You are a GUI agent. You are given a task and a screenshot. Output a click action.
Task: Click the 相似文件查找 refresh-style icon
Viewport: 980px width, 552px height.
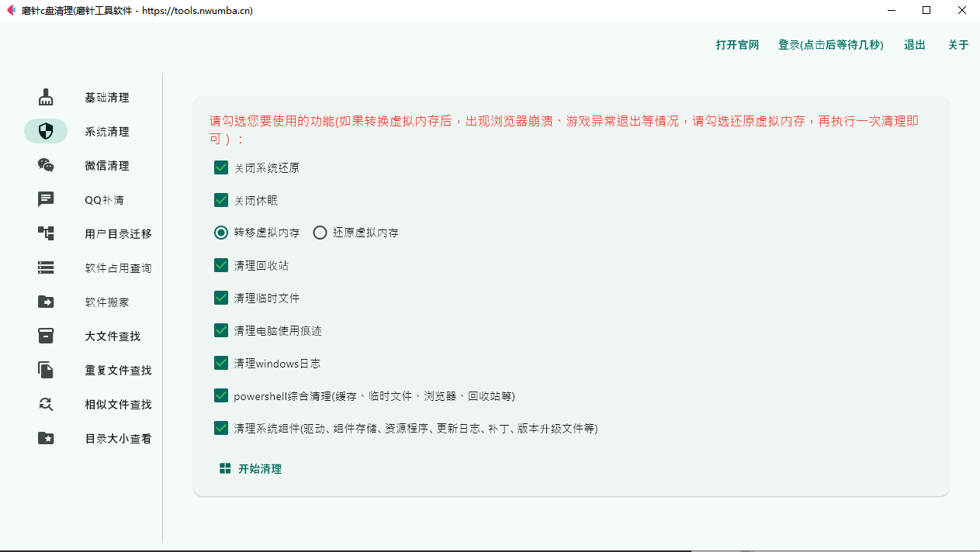click(x=46, y=404)
